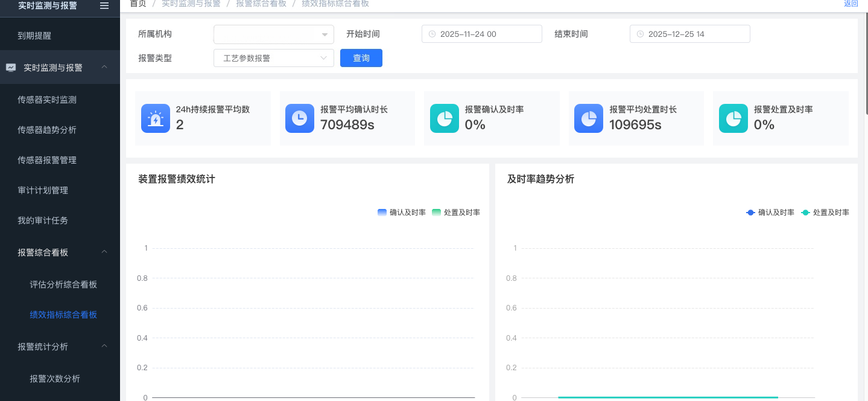Image resolution: width=868 pixels, height=401 pixels.
Task: Click the 查询 button
Action: pos(361,59)
